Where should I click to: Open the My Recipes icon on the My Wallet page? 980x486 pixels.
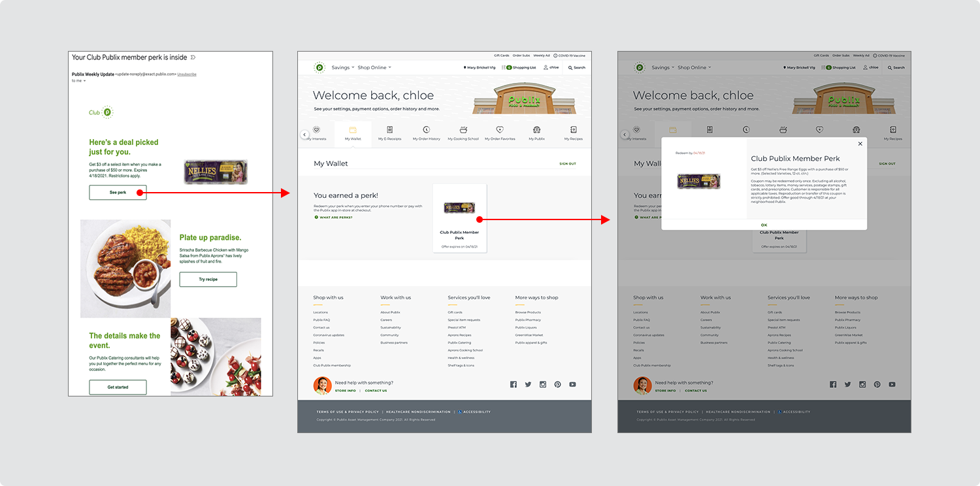click(x=573, y=130)
